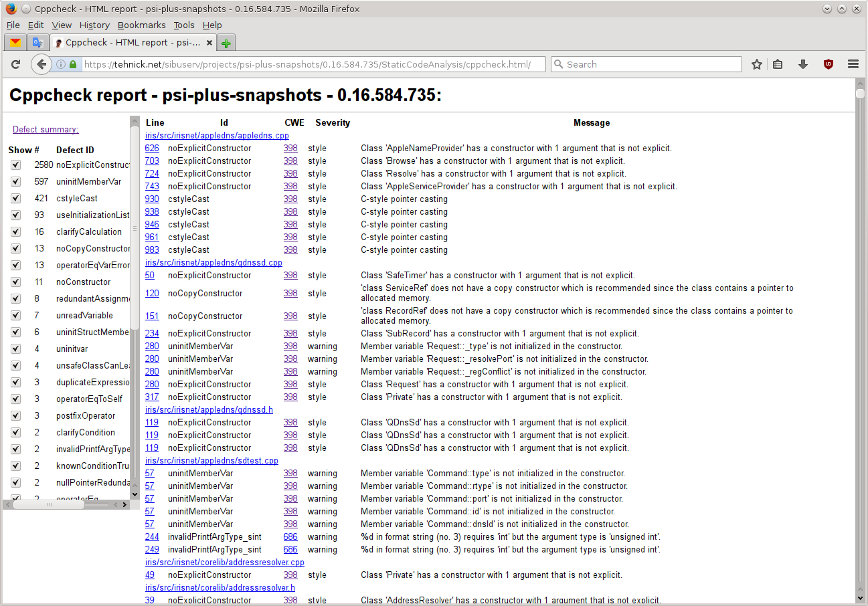Image resolution: width=868 pixels, height=606 pixels.
Task: Open the sdtest.cpp file link
Action: click(211, 460)
